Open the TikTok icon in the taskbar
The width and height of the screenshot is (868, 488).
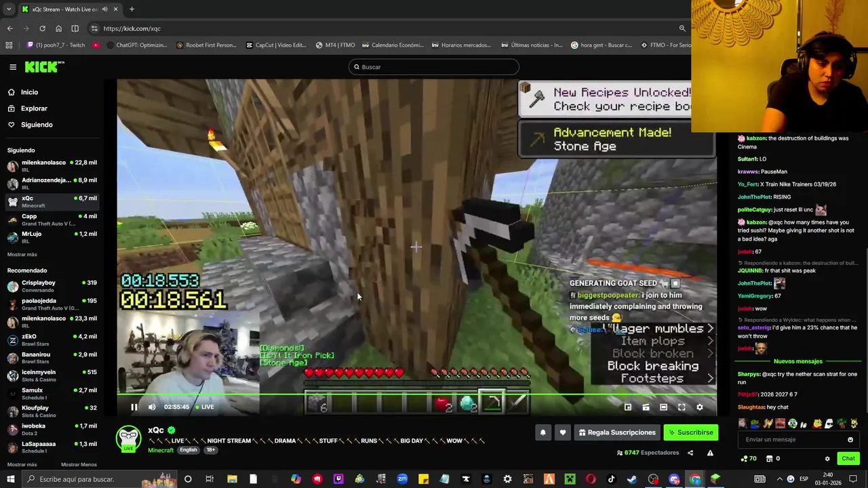pos(611,479)
